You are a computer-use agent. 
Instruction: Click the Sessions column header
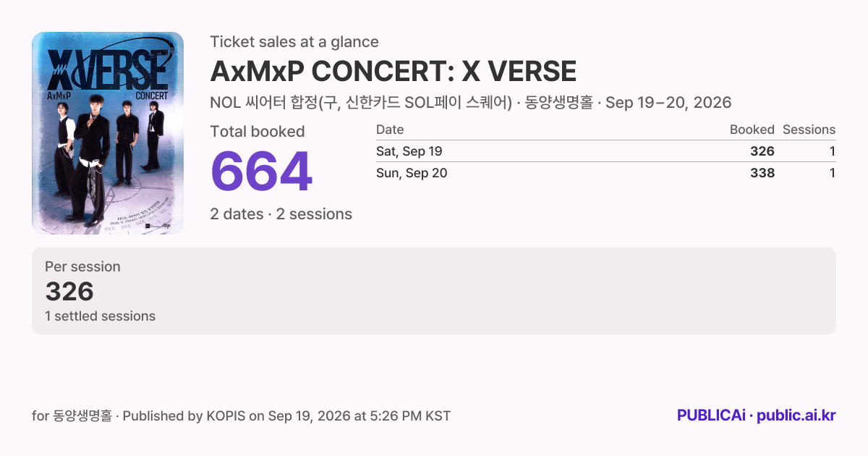809,130
